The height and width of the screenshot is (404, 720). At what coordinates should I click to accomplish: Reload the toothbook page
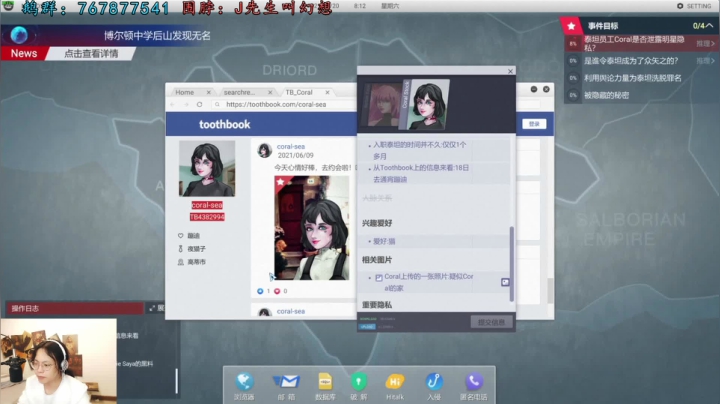pyautogui.click(x=199, y=105)
